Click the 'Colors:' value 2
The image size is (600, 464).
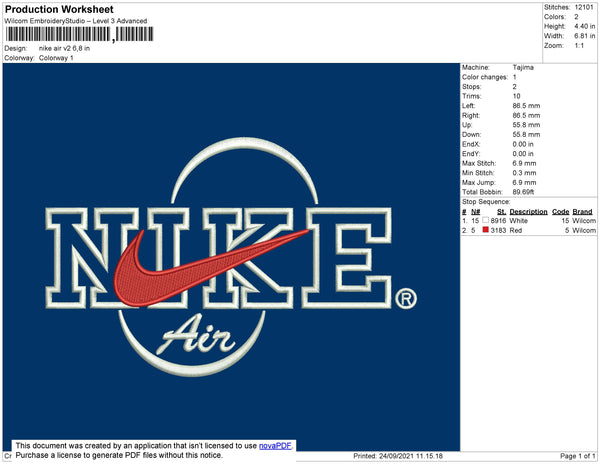[x=576, y=17]
